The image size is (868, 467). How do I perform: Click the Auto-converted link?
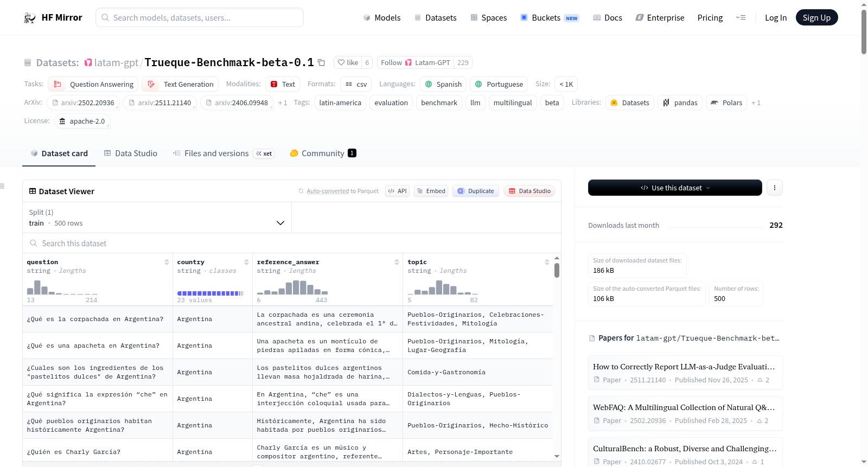pos(328,191)
